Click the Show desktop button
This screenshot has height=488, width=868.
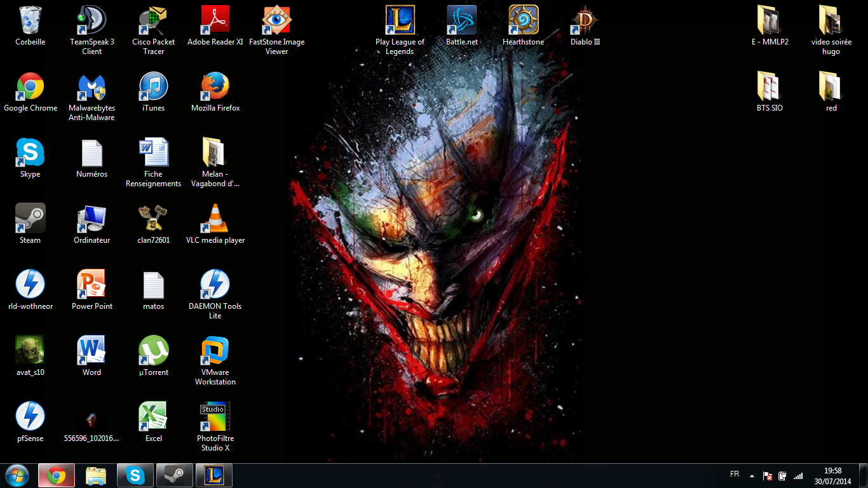(863, 475)
